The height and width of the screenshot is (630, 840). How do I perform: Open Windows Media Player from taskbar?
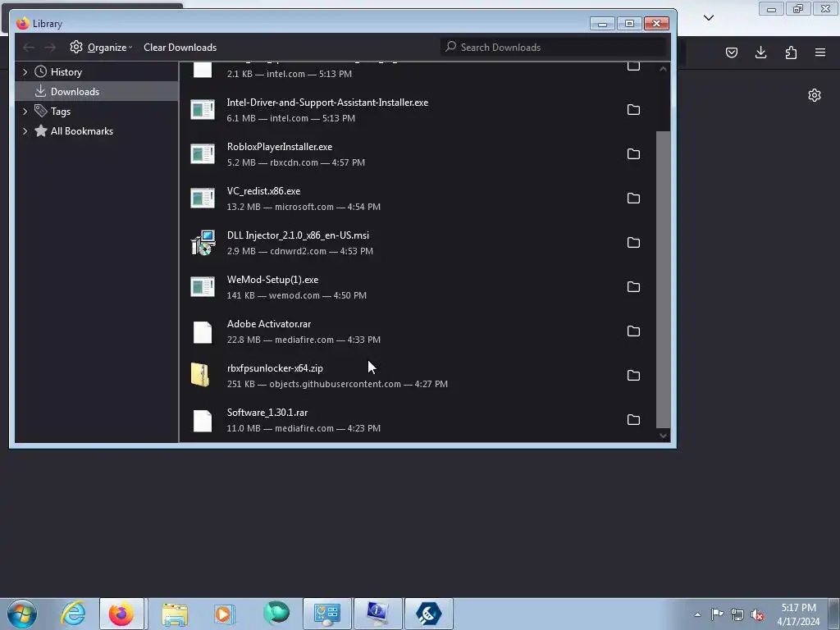[224, 614]
